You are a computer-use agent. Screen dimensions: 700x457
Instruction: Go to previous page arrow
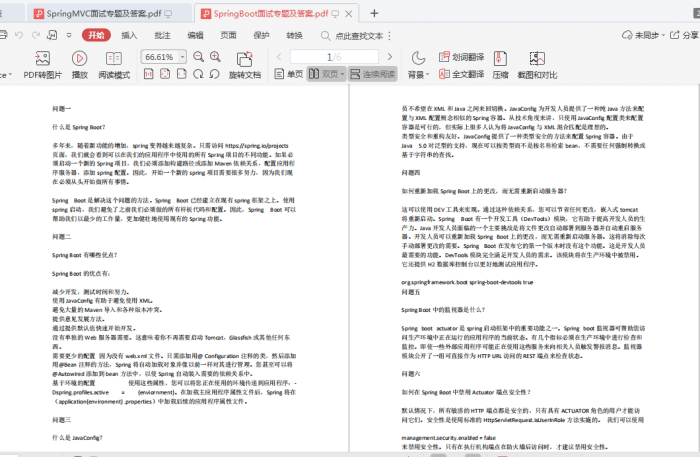coord(279,57)
